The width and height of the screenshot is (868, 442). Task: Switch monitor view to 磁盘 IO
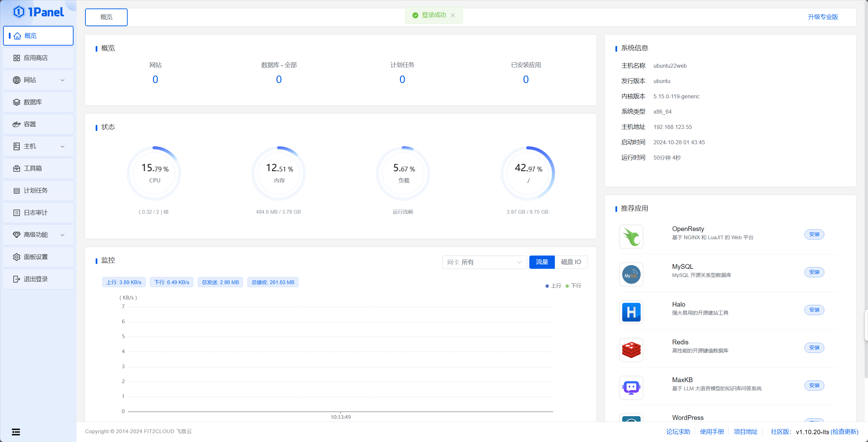pos(571,262)
